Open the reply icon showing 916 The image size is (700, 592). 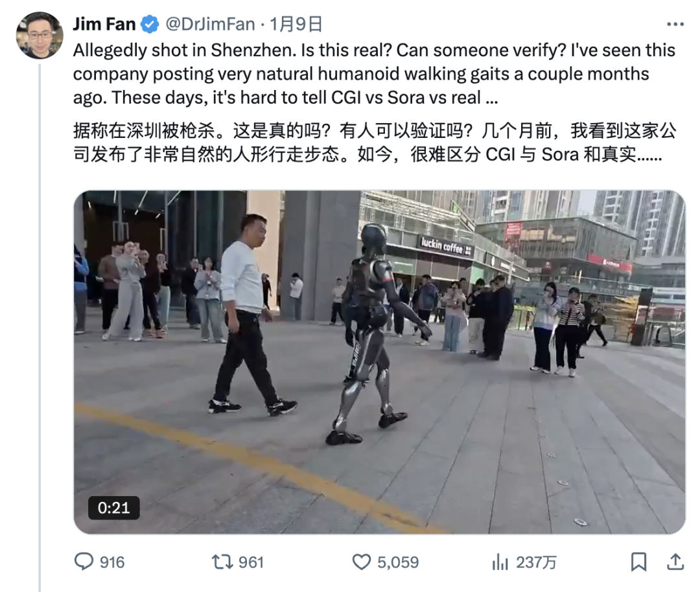[x=84, y=562]
